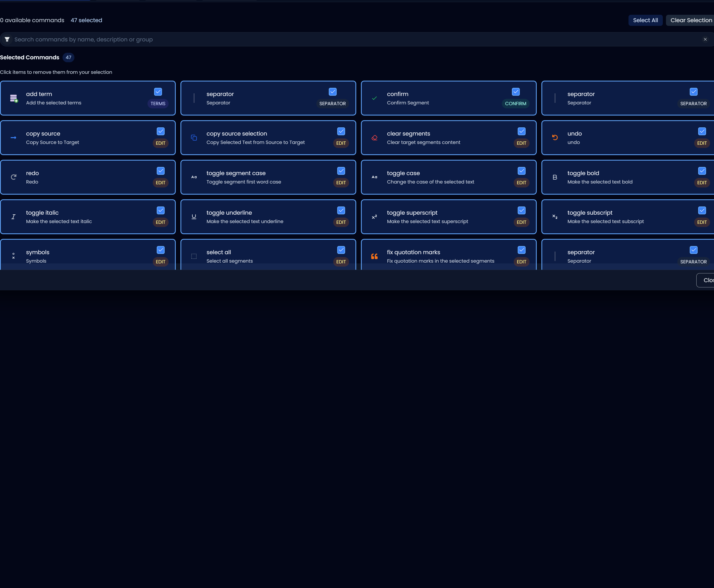
Task: Uncheck the toggle segment case checkbox
Action: [341, 171]
